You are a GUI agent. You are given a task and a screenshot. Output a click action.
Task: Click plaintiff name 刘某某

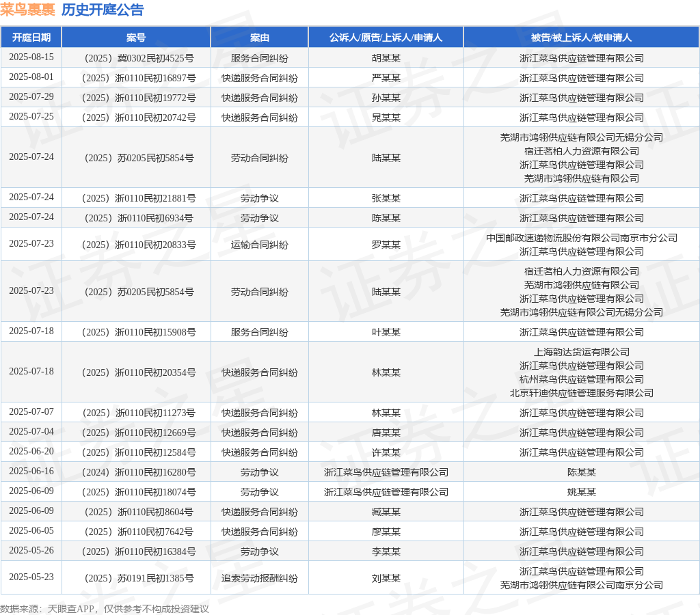[386, 578]
